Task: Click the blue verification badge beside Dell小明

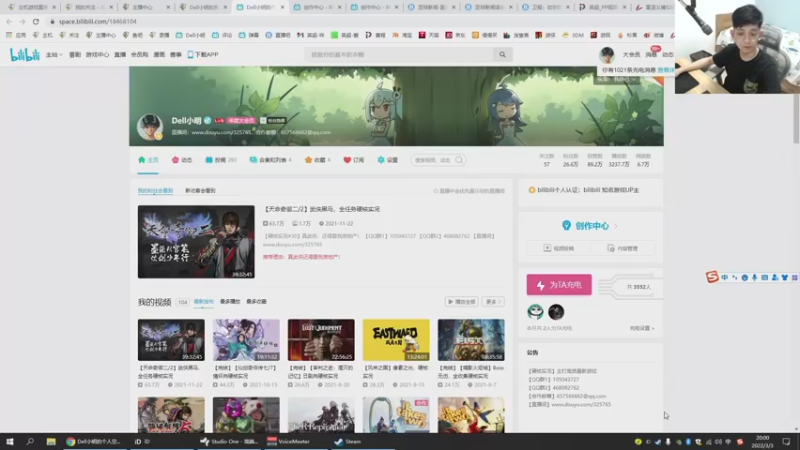Action: click(208, 120)
